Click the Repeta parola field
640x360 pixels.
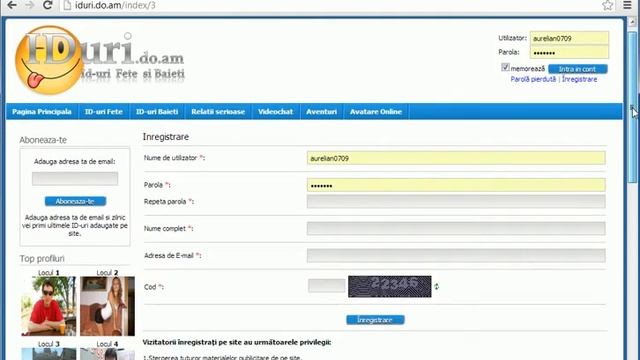[x=456, y=201]
